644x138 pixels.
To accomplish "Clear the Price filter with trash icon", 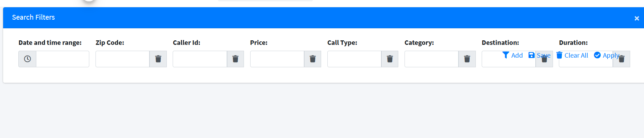I will (312, 59).
